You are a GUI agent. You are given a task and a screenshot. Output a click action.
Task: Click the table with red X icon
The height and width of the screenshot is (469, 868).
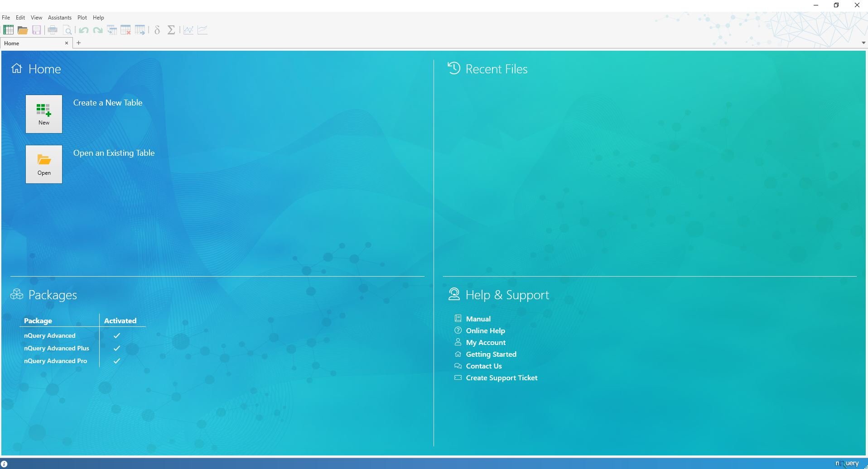click(126, 30)
